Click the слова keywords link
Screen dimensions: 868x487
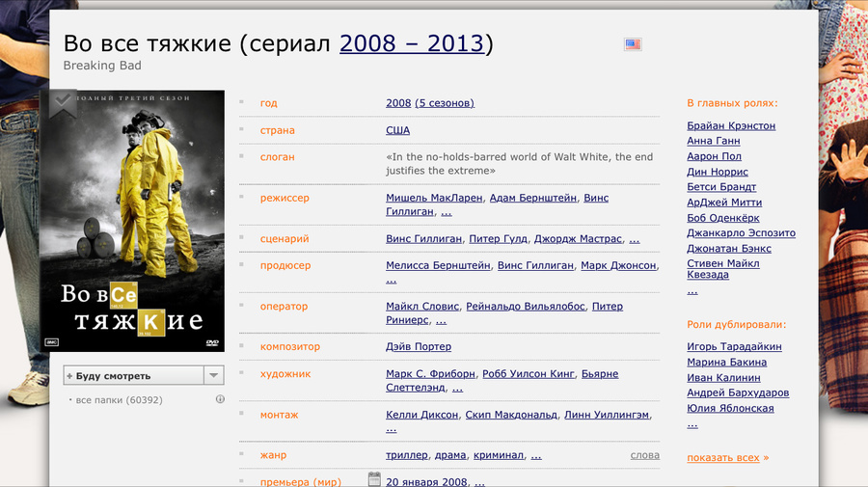[x=645, y=455]
